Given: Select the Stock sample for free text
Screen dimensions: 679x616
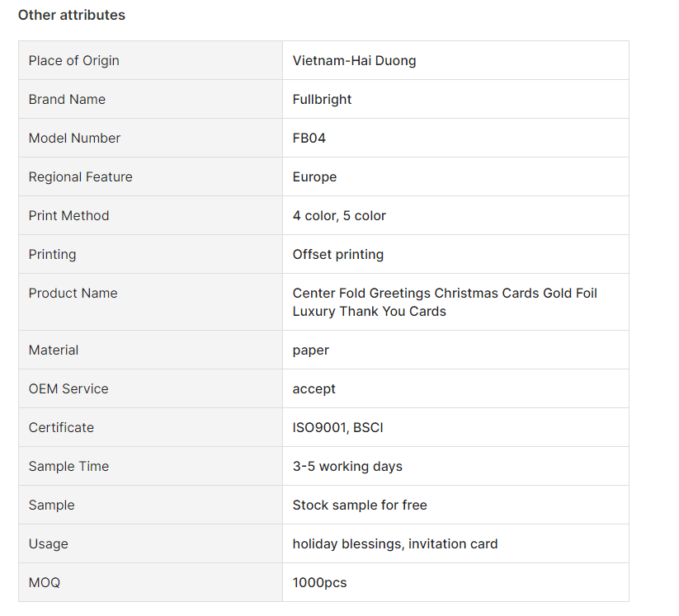Looking at the screenshot, I should [x=360, y=505].
